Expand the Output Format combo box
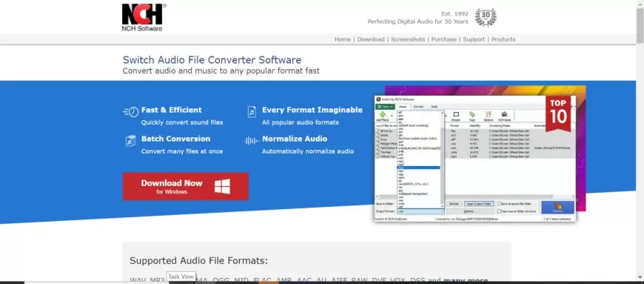The width and height of the screenshot is (644, 284). click(x=421, y=211)
